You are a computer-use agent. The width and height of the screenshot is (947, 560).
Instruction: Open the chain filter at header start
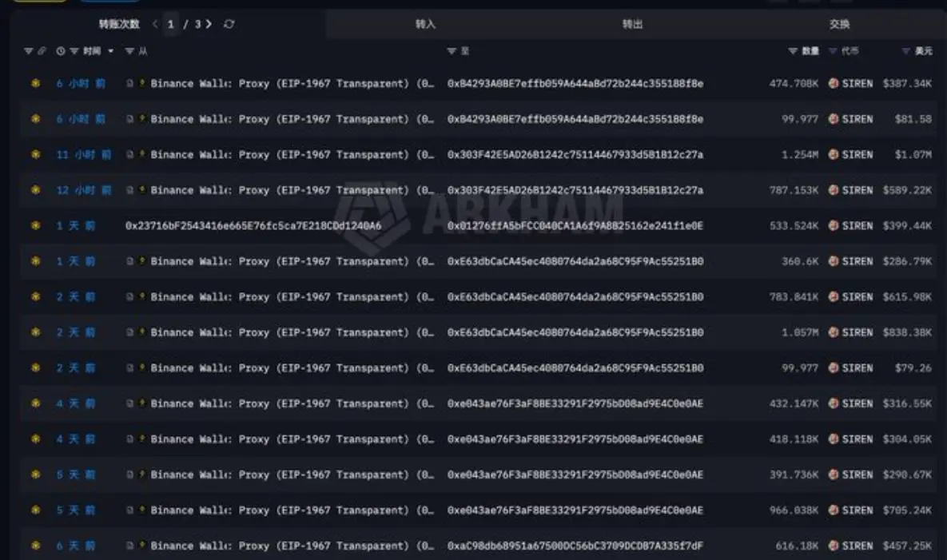pyautogui.click(x=29, y=51)
